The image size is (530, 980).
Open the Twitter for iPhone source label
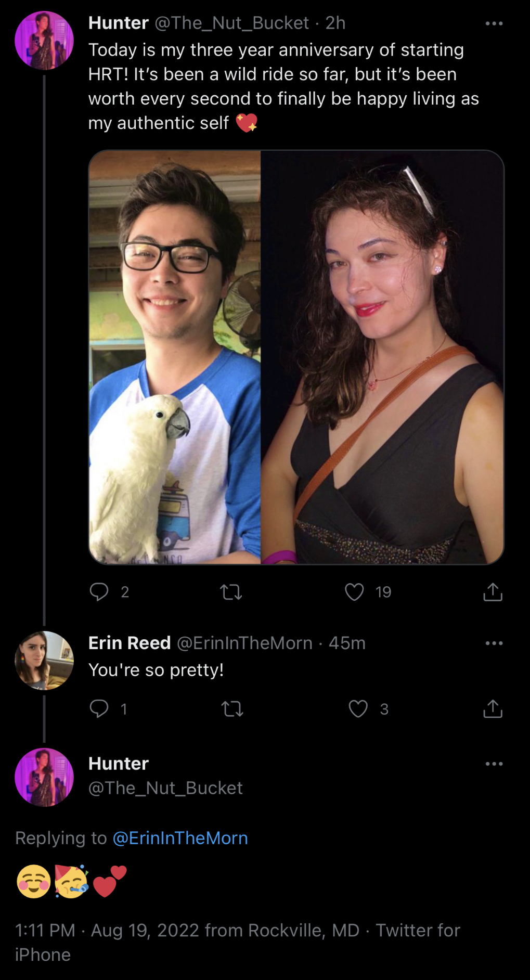(238, 943)
